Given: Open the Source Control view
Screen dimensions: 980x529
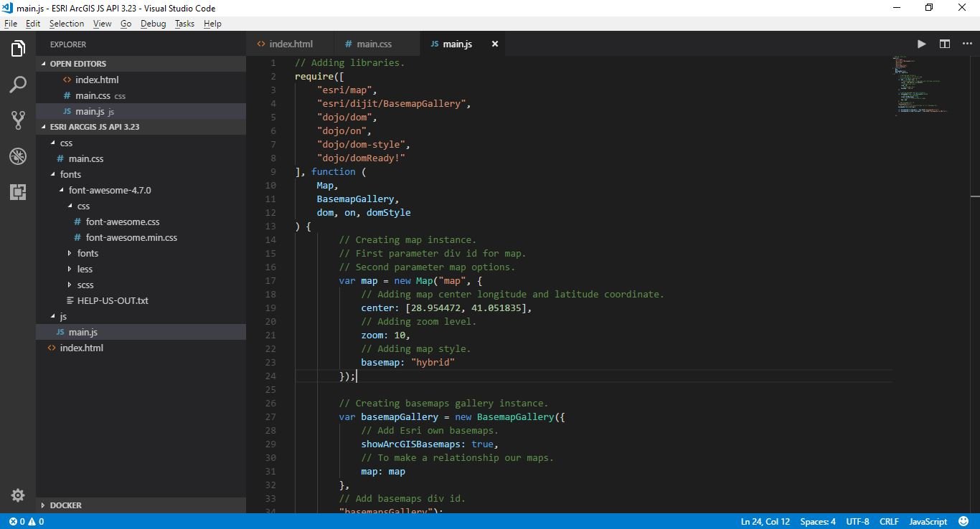Looking at the screenshot, I should pyautogui.click(x=18, y=120).
